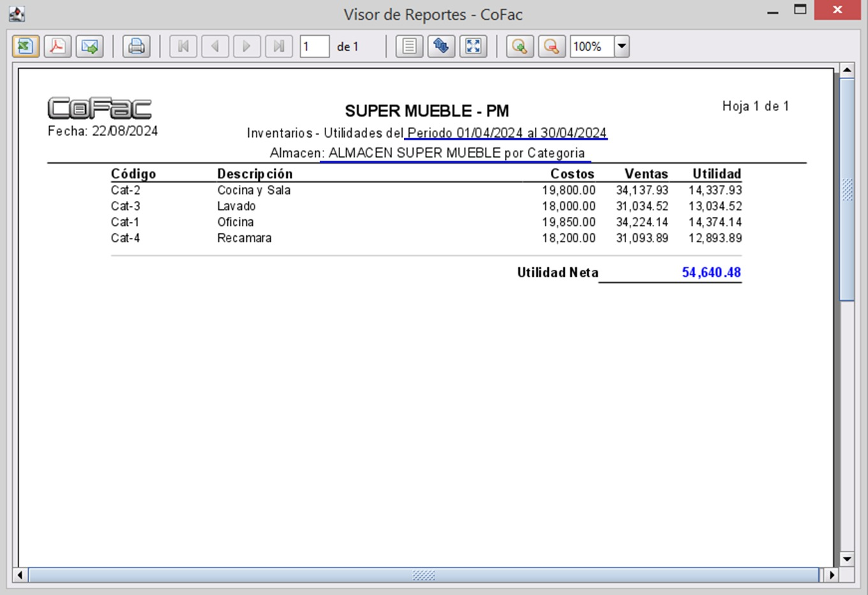This screenshot has width=868, height=595.
Task: Click the 'Fecha: 22/08/2024' text
Action: click(x=103, y=131)
